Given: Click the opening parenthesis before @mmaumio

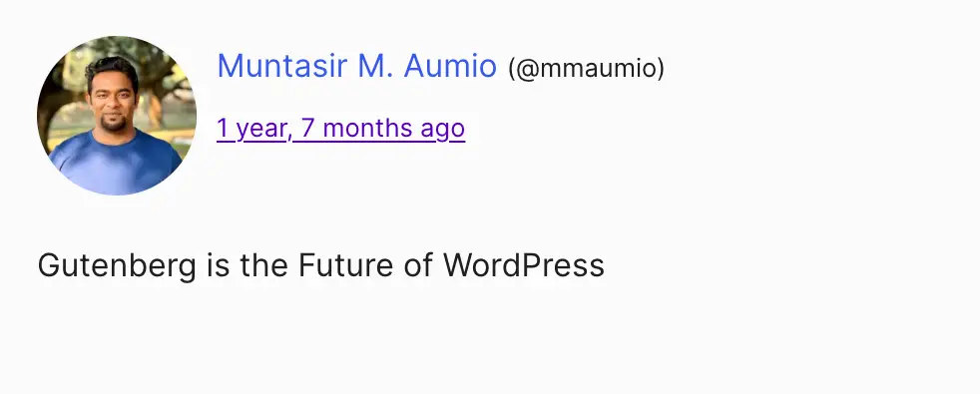Looking at the screenshot, I should tap(512, 68).
